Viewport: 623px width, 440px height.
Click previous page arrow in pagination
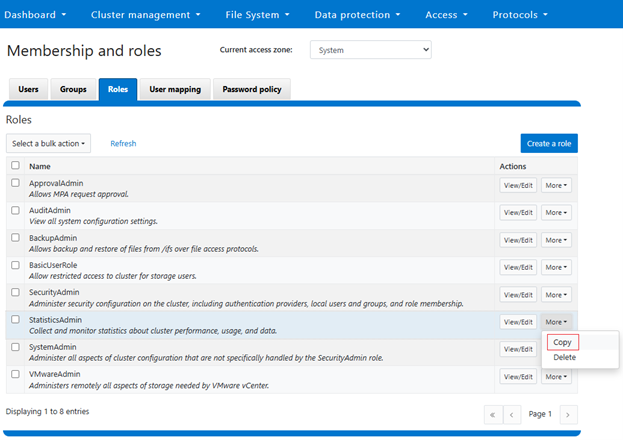click(x=512, y=413)
